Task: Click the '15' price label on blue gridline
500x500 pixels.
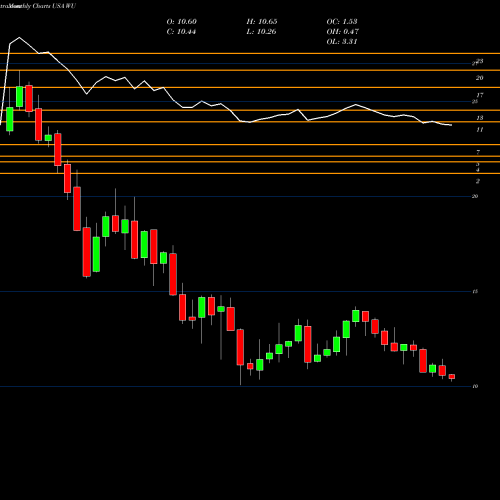Action: pos(475,292)
